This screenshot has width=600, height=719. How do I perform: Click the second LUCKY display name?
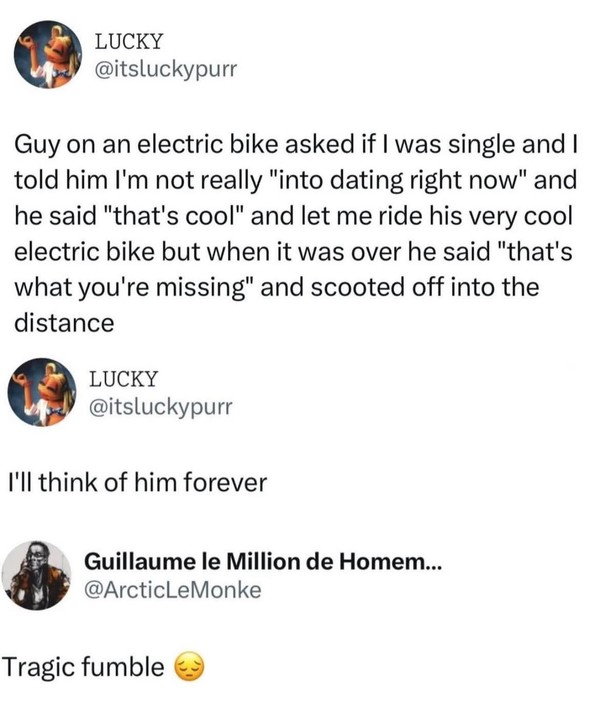click(x=124, y=380)
